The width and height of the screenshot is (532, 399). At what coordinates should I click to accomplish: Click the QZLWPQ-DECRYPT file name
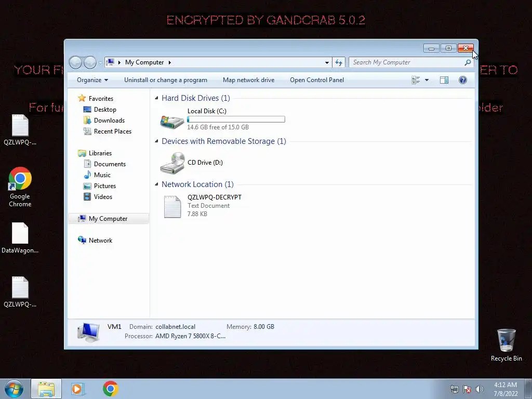point(215,197)
